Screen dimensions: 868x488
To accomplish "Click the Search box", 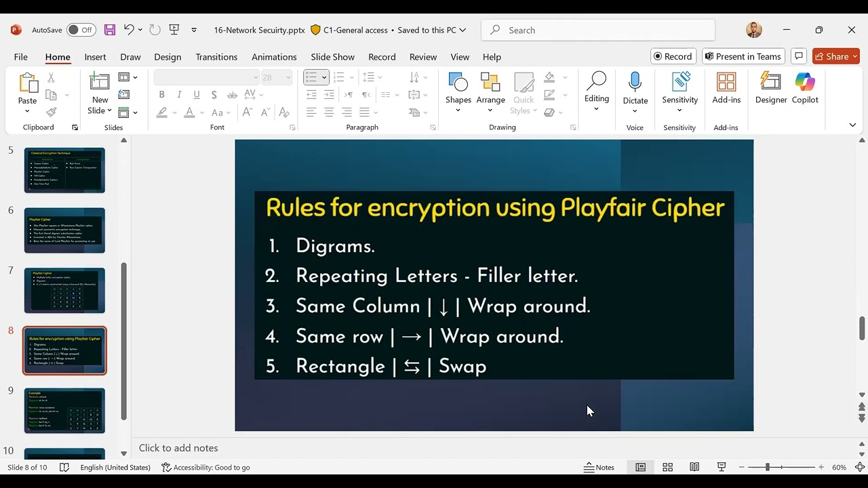I will (x=598, y=30).
